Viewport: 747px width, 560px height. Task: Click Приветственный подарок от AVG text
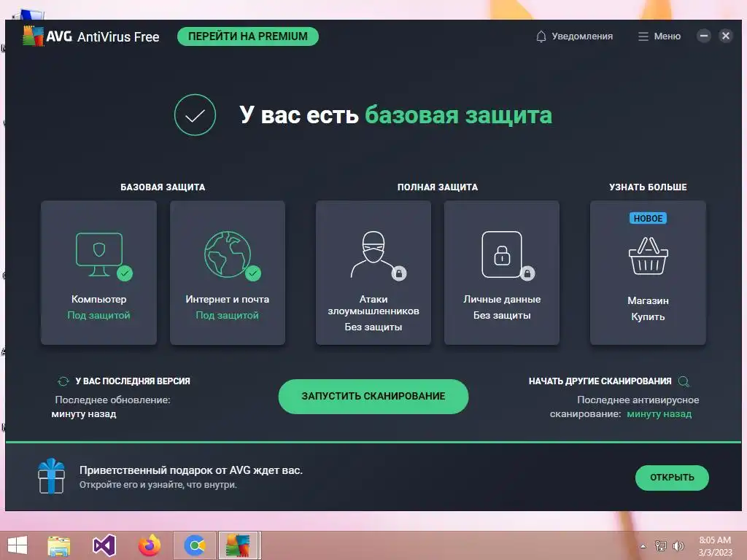[x=191, y=470]
